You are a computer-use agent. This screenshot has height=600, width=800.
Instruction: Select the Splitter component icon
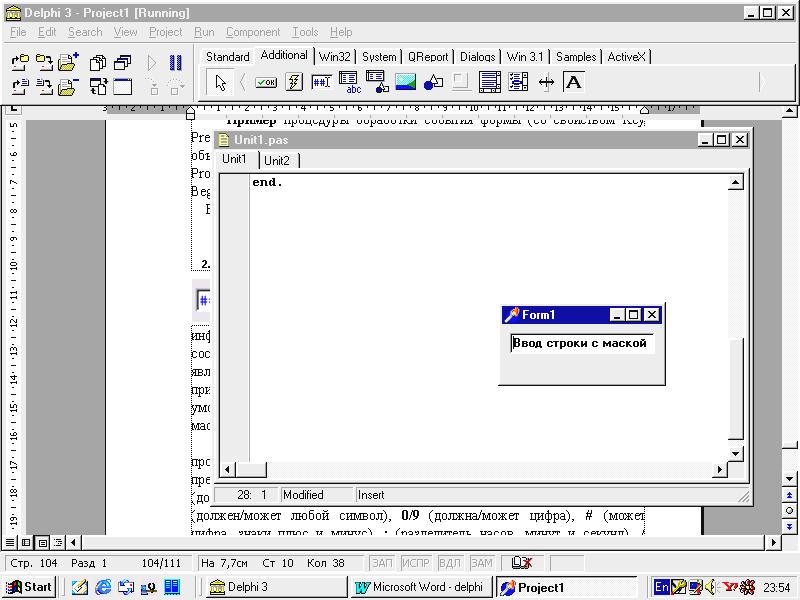click(546, 82)
